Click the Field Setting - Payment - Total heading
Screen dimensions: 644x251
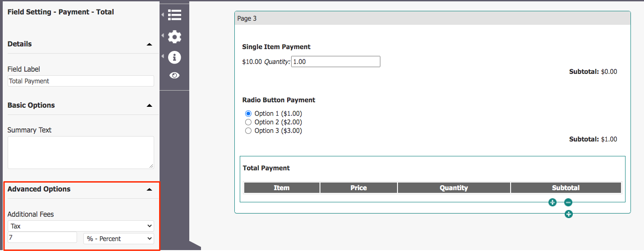[x=61, y=12]
